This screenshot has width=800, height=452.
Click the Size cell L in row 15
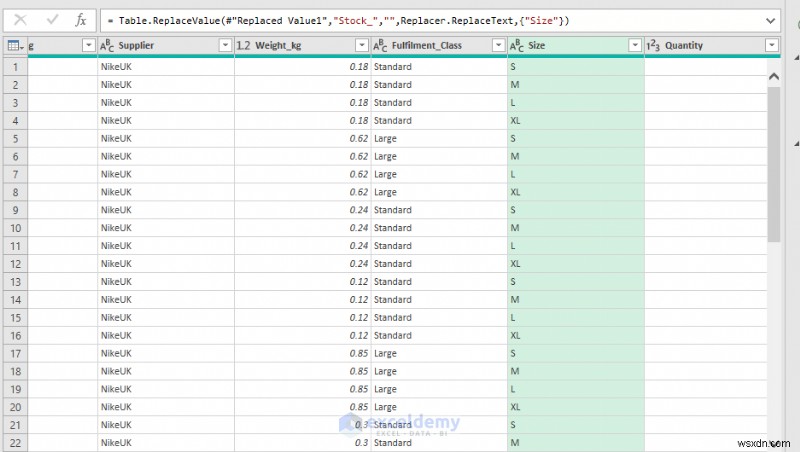tap(576, 318)
